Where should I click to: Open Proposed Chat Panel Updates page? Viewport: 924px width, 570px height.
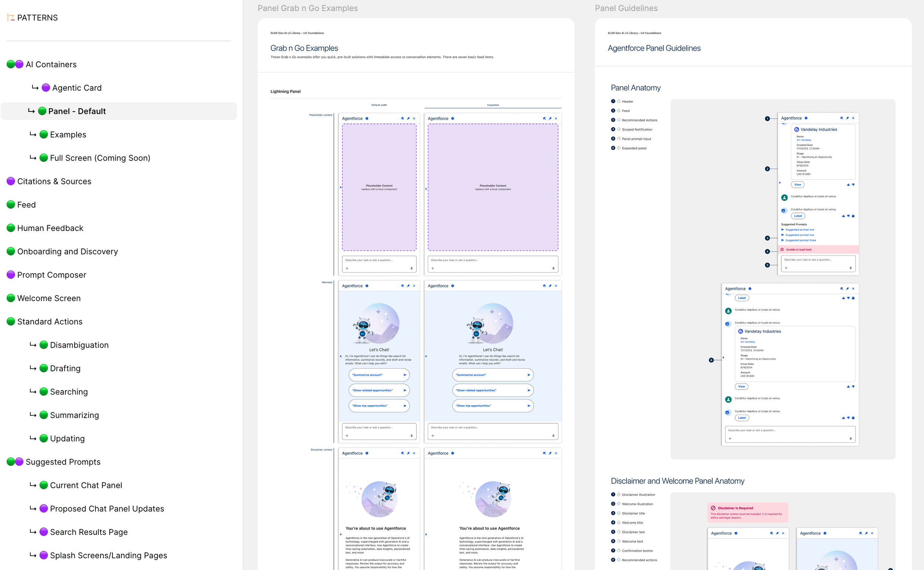click(x=107, y=509)
